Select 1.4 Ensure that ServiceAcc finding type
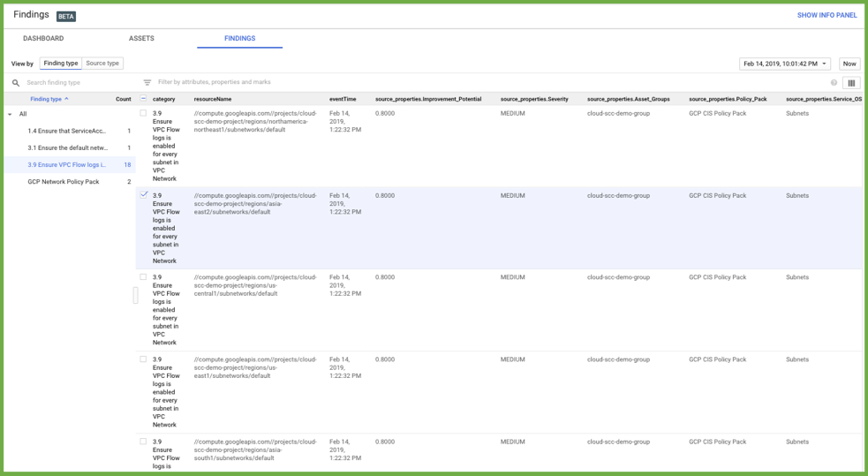The height and width of the screenshot is (476, 868). 66,132
